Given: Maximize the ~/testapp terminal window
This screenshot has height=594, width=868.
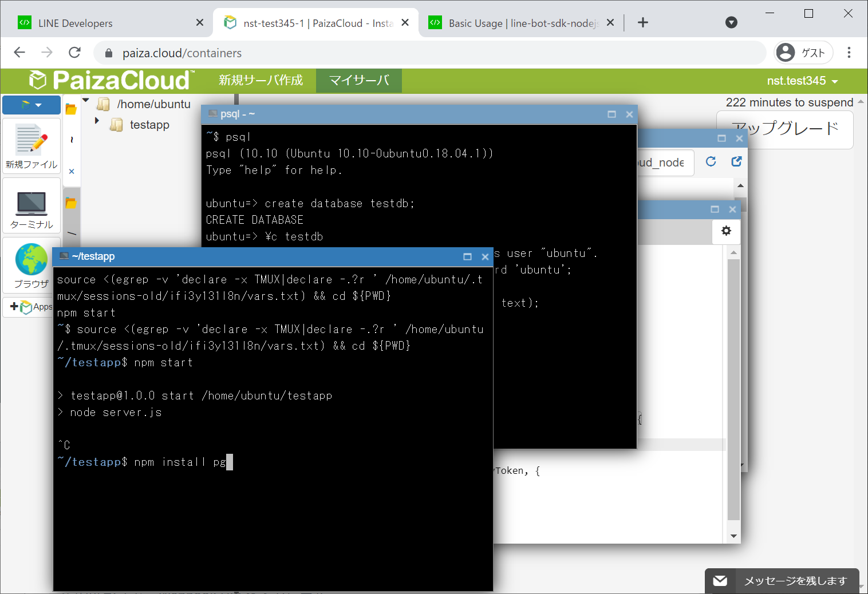Looking at the screenshot, I should (467, 256).
